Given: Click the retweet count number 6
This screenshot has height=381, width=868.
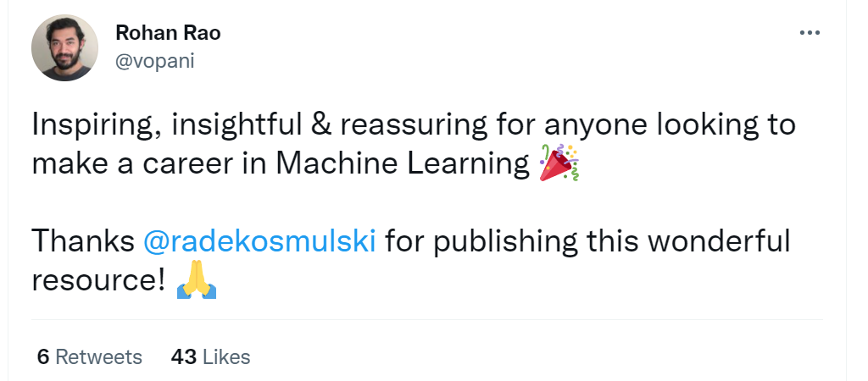Looking at the screenshot, I should click(x=42, y=357).
